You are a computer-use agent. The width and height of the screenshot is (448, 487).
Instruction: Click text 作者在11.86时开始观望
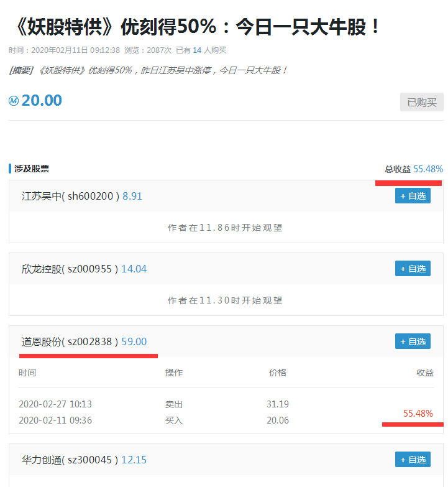click(225, 228)
